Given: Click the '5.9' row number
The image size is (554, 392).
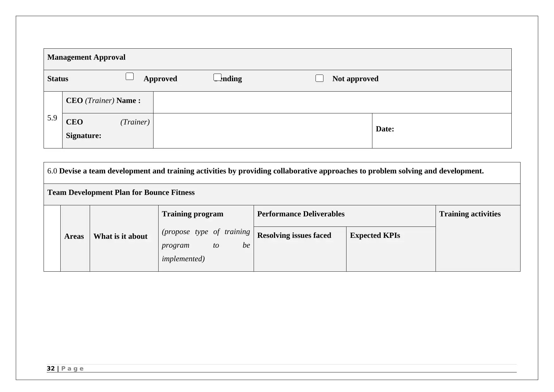Looking at the screenshot, I should 52,118.
